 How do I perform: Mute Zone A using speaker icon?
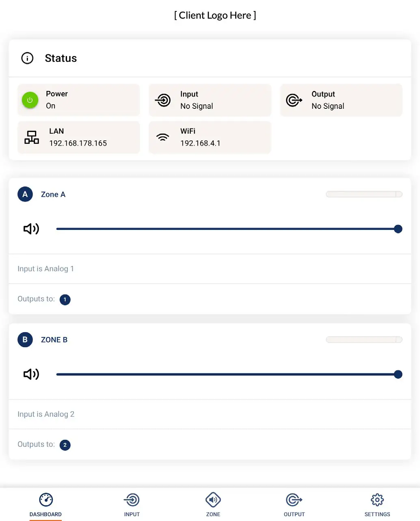[31, 229]
